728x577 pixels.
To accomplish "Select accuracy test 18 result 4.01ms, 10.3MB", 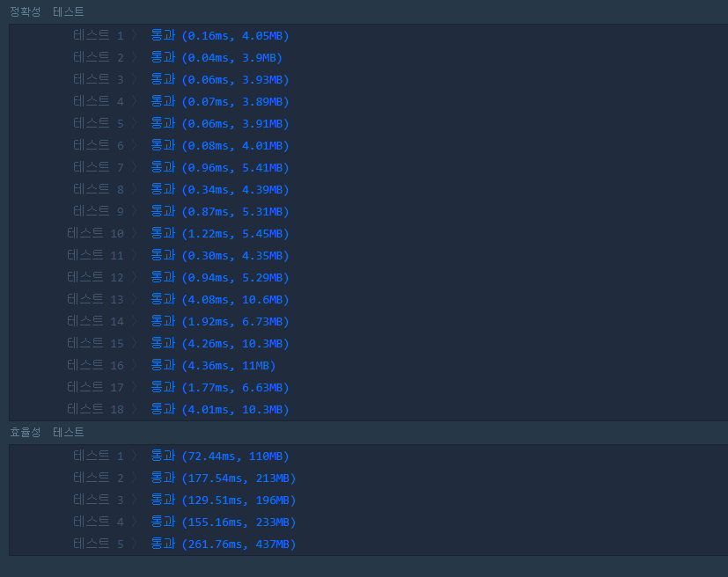I will pyautogui.click(x=220, y=410).
